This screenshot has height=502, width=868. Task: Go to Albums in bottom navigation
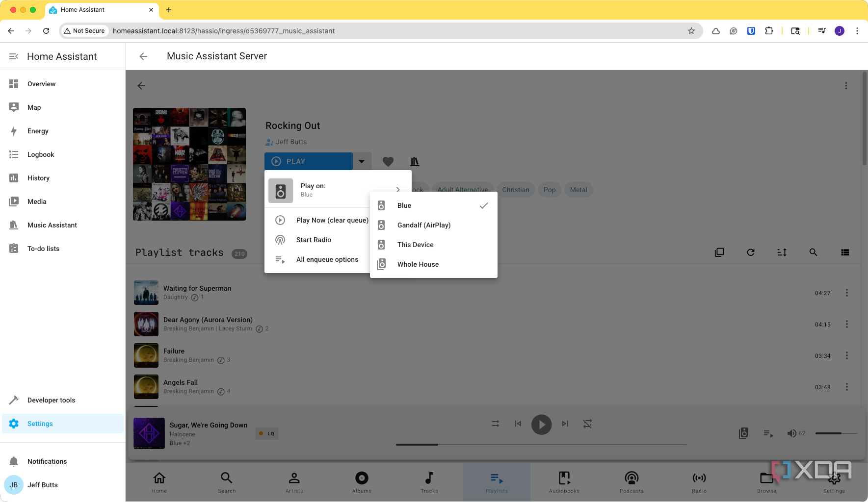[x=362, y=482]
